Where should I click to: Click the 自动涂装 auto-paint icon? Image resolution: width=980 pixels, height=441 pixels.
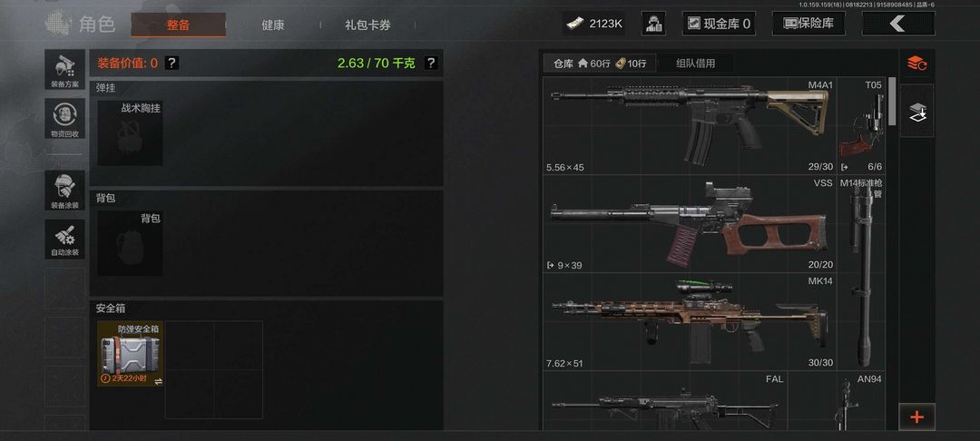coord(65,240)
